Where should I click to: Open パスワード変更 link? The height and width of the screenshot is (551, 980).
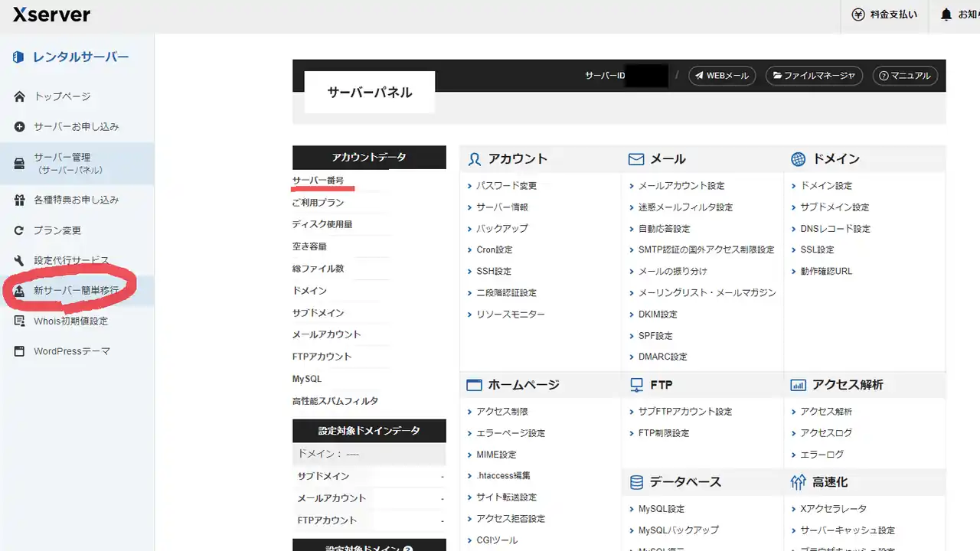pyautogui.click(x=507, y=186)
